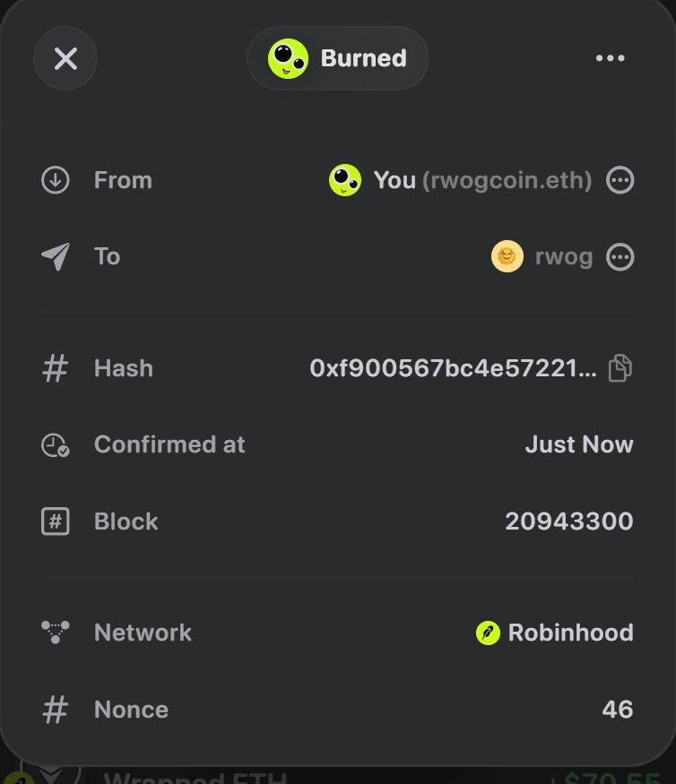Screen dimensions: 676x784
Task: Click the rwogcoin.eth sender avatar
Action: [345, 180]
